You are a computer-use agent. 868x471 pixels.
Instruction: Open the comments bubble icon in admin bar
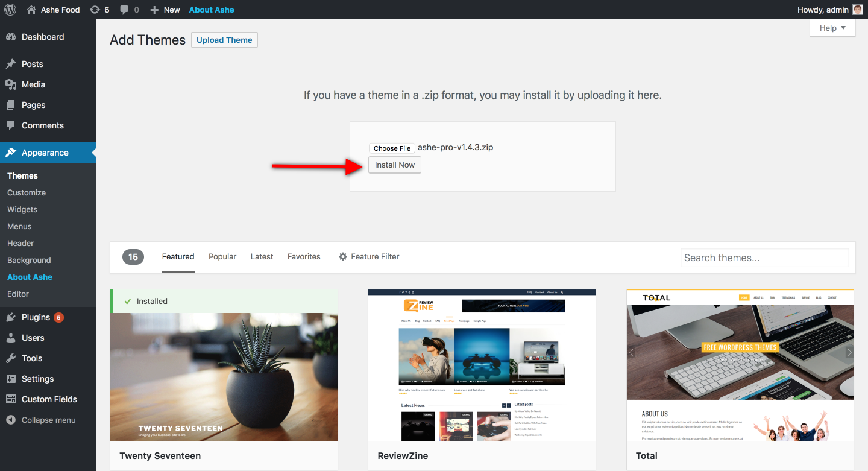click(124, 10)
